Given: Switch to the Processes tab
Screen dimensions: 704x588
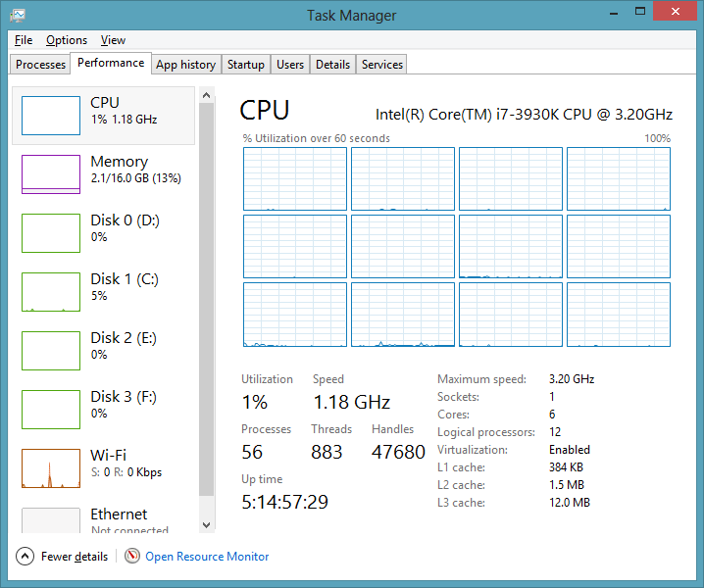Looking at the screenshot, I should 40,65.
